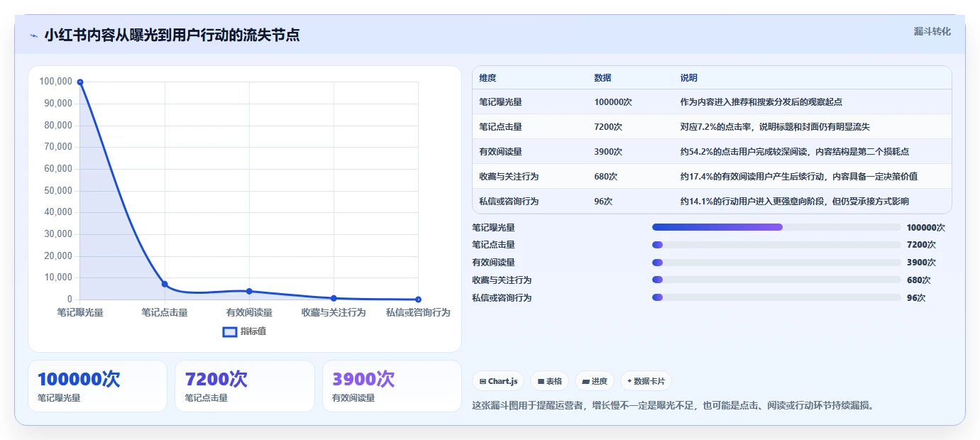
Task: Click the Chart.js tag chip
Action: (x=498, y=381)
